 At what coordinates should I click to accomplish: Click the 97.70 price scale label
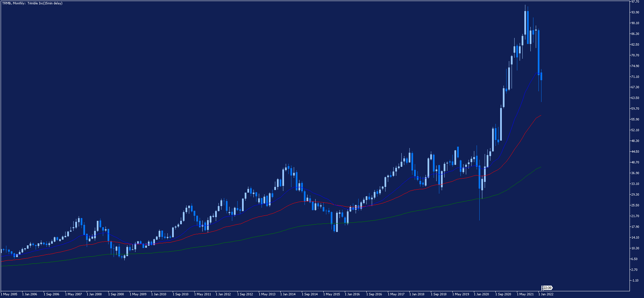click(x=635, y=2)
